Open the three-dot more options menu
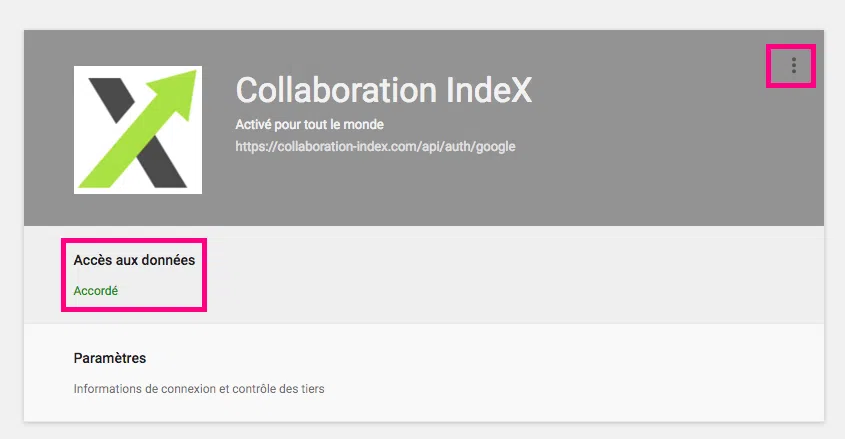 pyautogui.click(x=793, y=65)
